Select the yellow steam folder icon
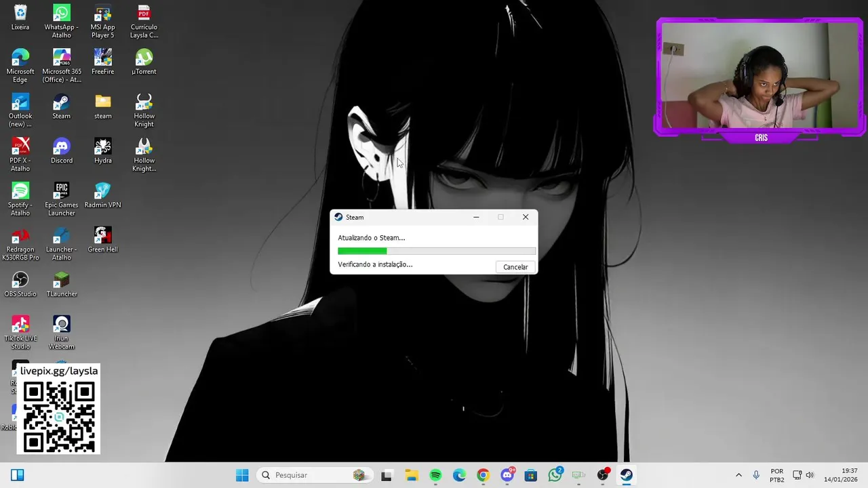Screen dimensions: 868x488 (103, 106)
